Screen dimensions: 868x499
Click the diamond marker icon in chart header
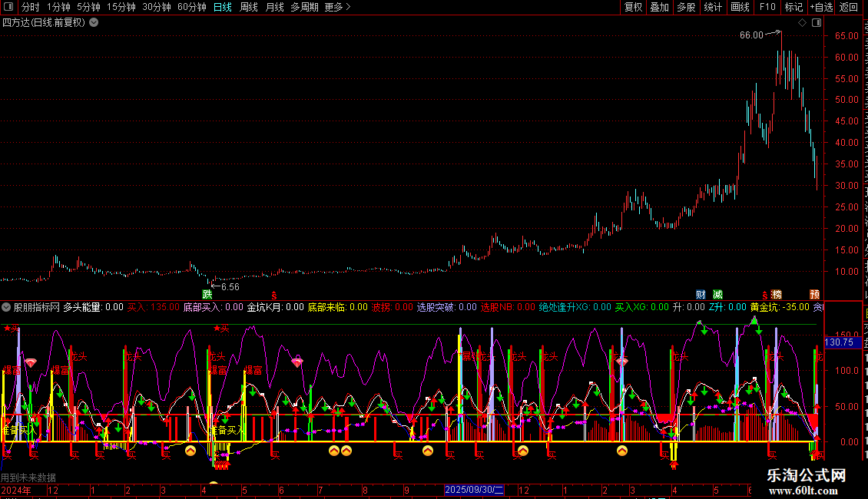[802, 23]
